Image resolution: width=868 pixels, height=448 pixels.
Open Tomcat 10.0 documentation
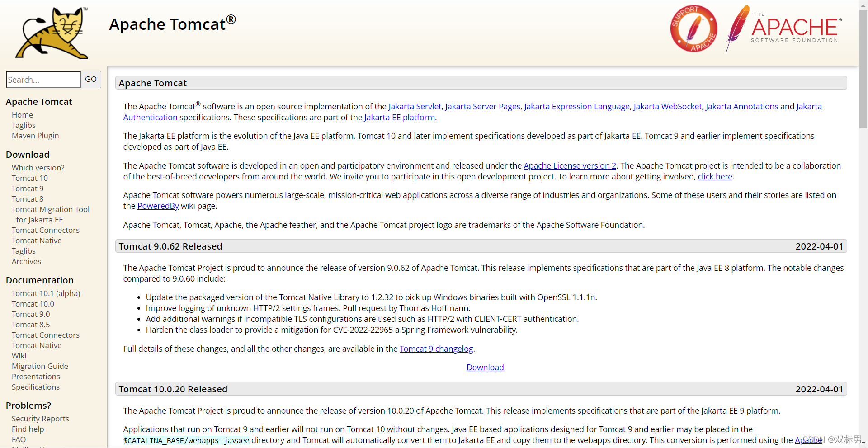[x=33, y=304]
